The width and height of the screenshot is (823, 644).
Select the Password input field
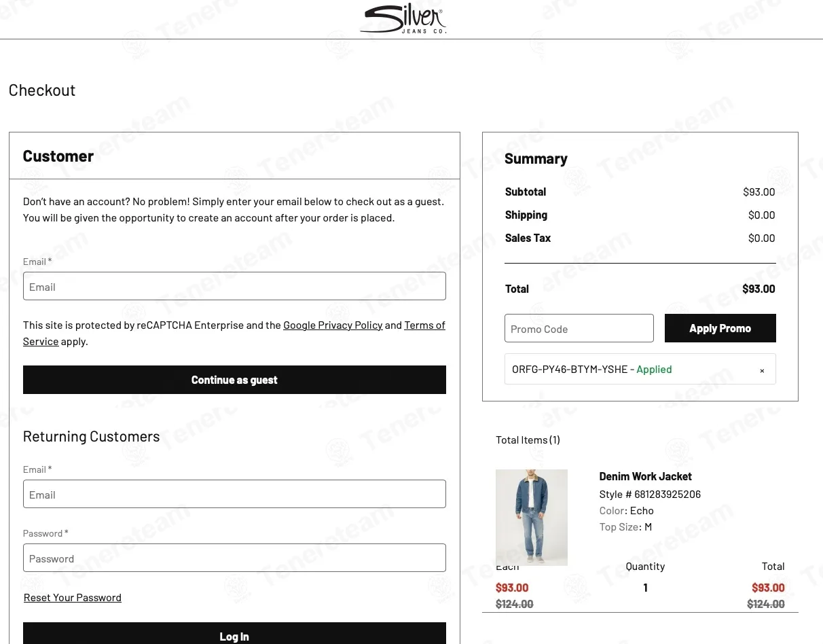tap(234, 558)
